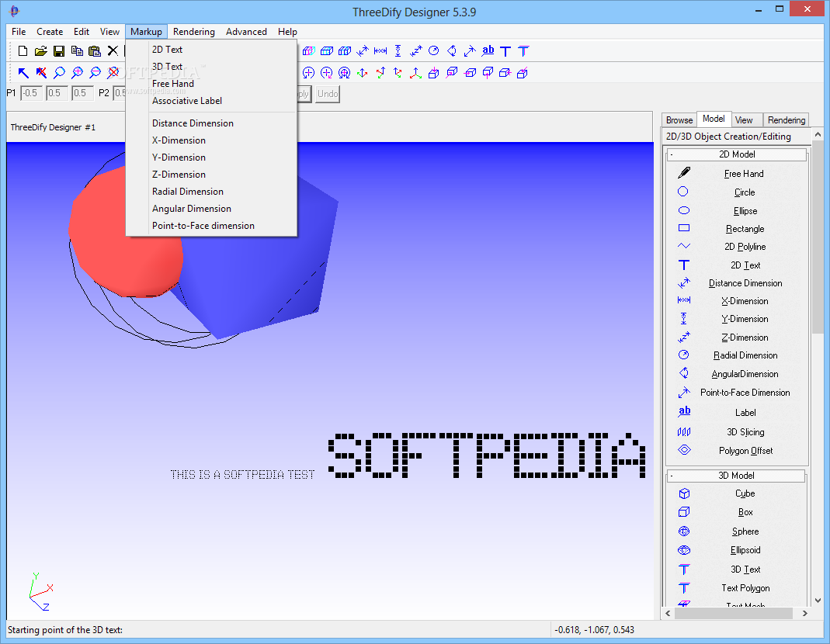Viewport: 830px width, 644px height.
Task: Click the plain magnifier Zoom tool
Action: (59, 72)
